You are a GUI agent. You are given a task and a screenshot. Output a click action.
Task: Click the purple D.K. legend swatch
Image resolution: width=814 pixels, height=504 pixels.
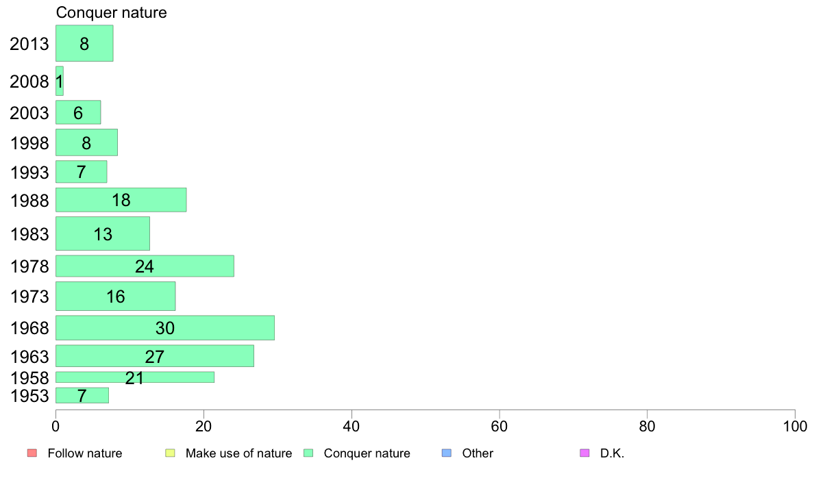click(x=584, y=453)
